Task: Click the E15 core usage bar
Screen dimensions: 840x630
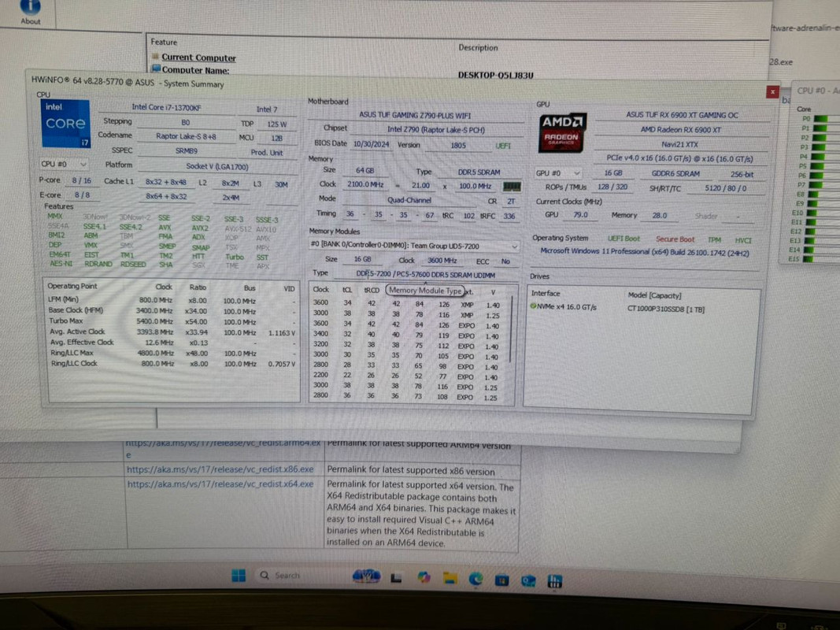Action: pos(809,259)
